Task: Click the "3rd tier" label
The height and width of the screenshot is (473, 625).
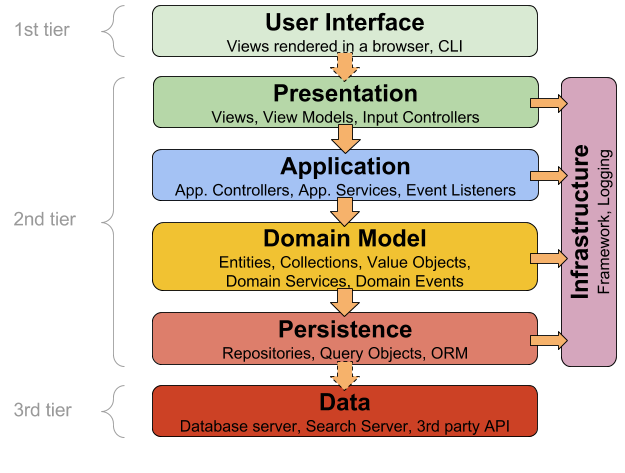Action: point(44,410)
